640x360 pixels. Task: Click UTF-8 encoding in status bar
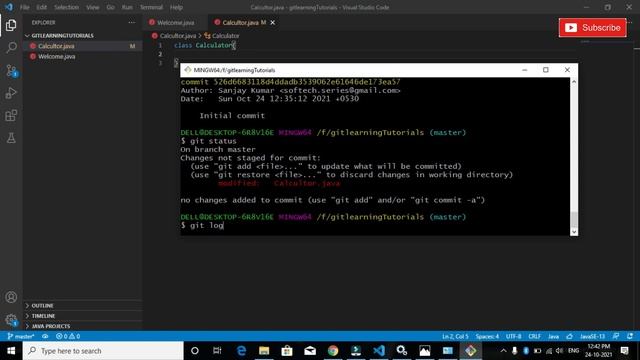click(513, 336)
